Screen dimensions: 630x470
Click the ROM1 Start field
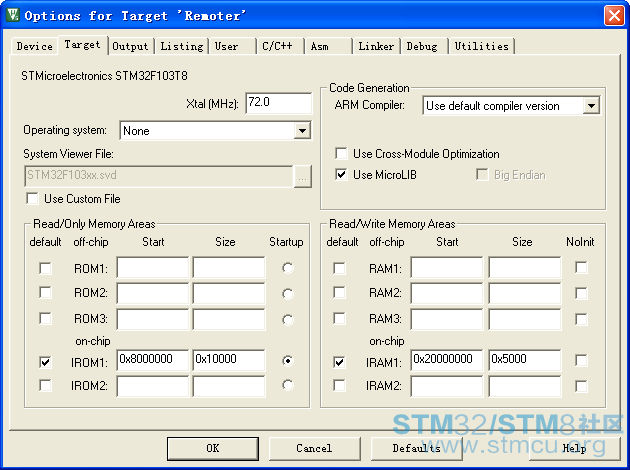click(x=153, y=268)
